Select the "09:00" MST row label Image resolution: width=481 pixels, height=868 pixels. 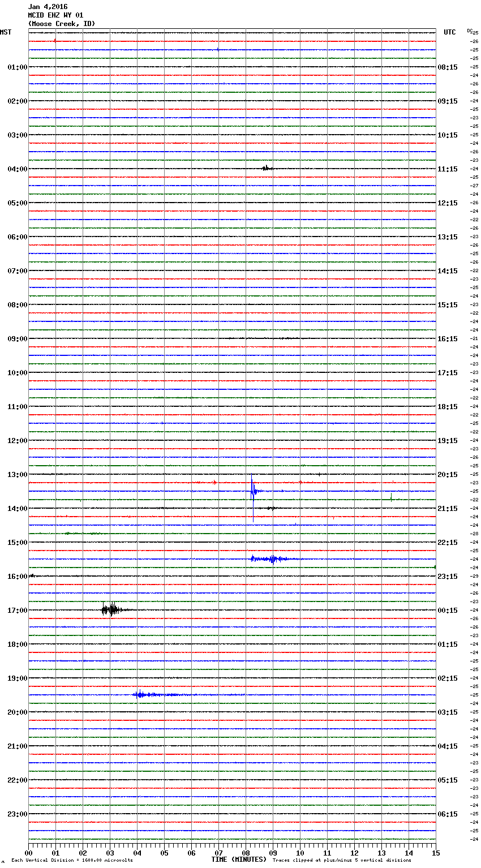[x=18, y=339]
